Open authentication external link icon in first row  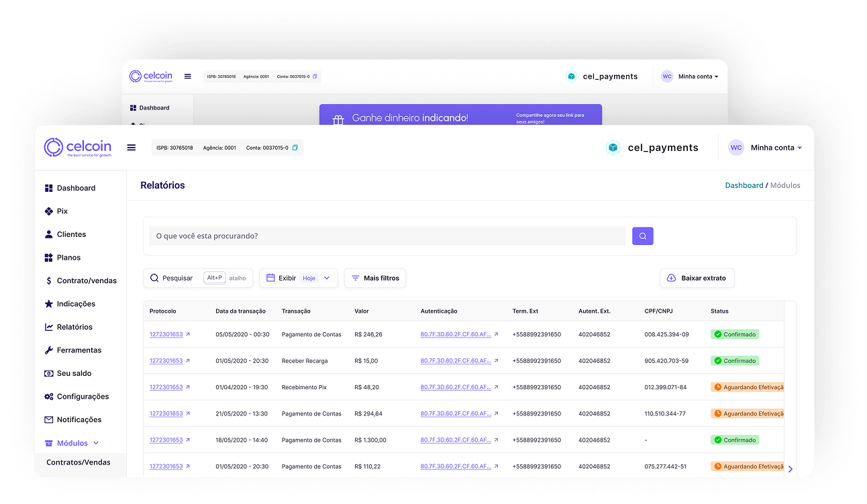click(x=497, y=334)
